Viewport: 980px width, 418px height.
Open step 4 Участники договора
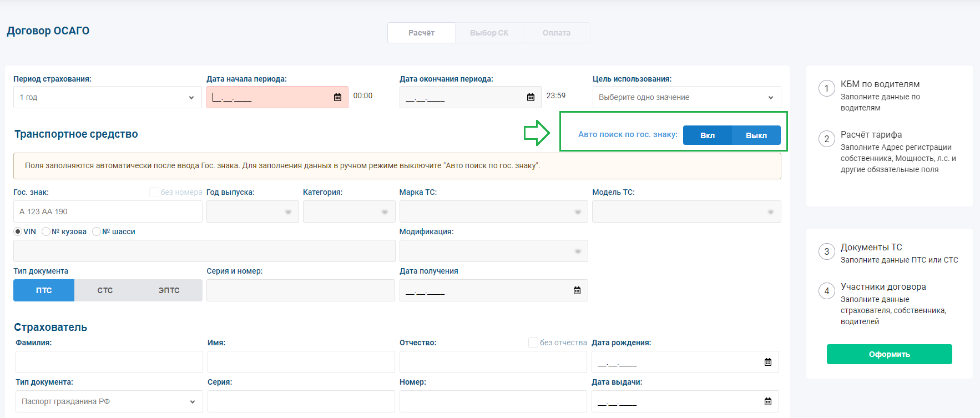[x=883, y=286]
